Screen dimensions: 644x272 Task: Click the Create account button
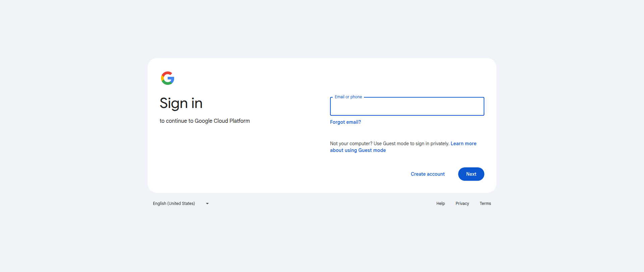click(428, 174)
